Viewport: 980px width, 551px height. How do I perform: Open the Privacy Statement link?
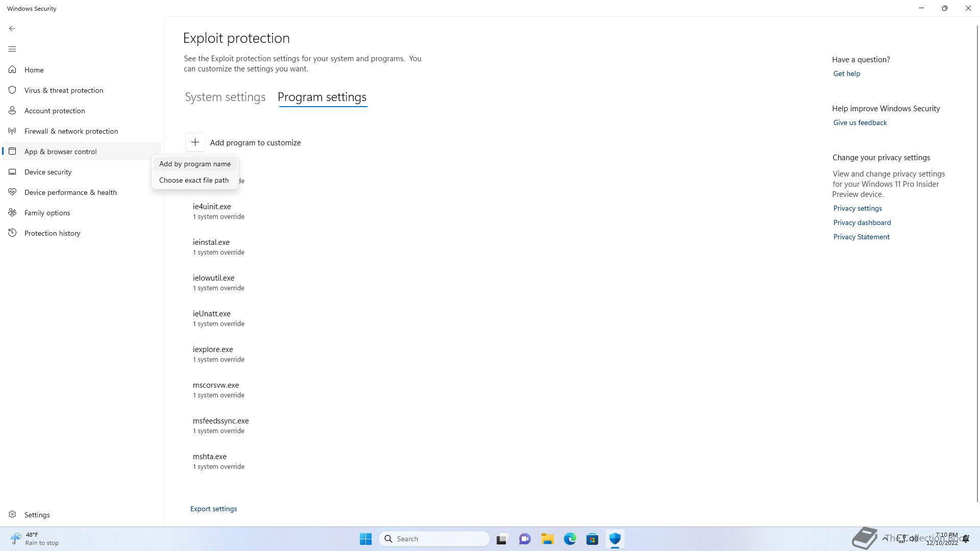[x=862, y=237]
